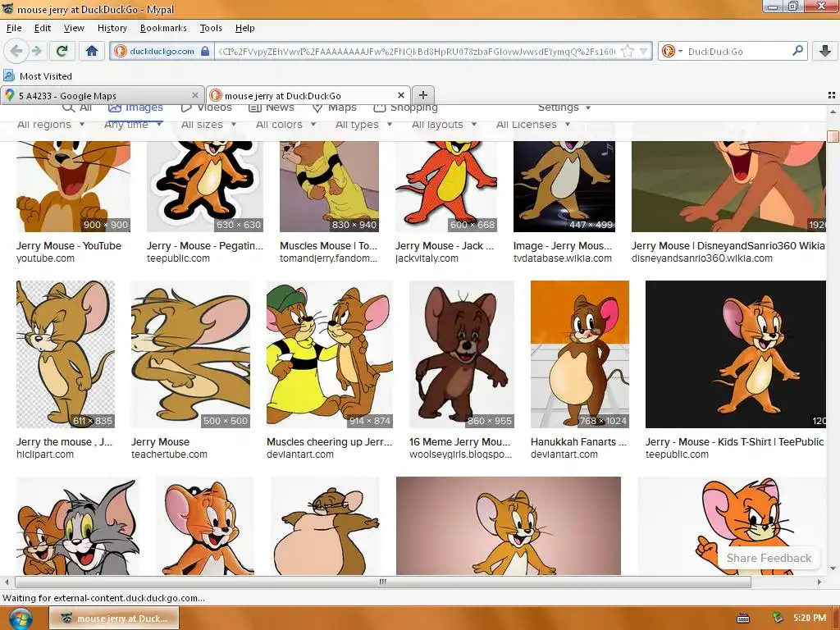Click the Most Visited bookmarks icon
The image size is (840, 630).
click(9, 75)
